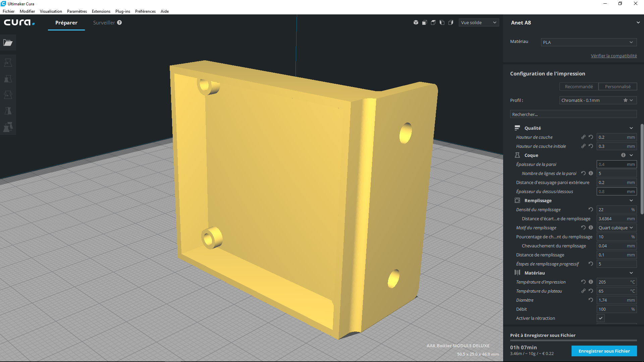Click star icon in Profil selector
644x362 pixels.
point(625,100)
